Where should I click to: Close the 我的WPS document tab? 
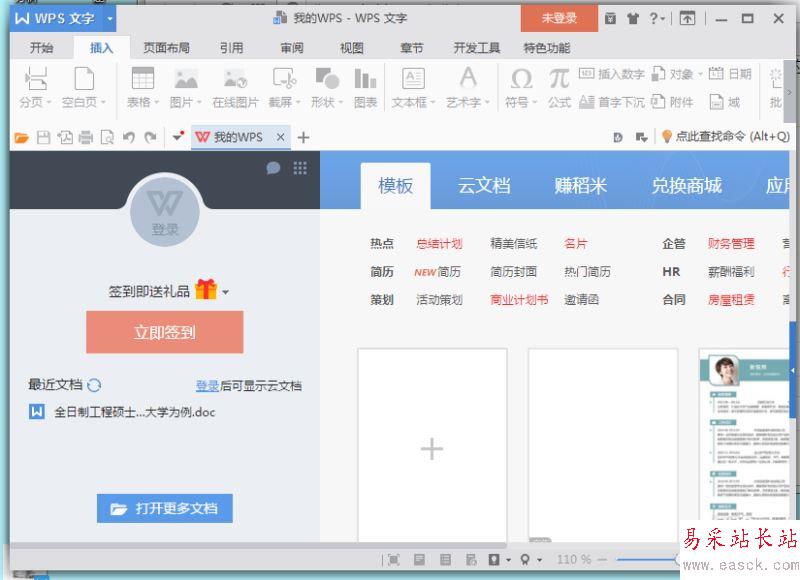(281, 137)
